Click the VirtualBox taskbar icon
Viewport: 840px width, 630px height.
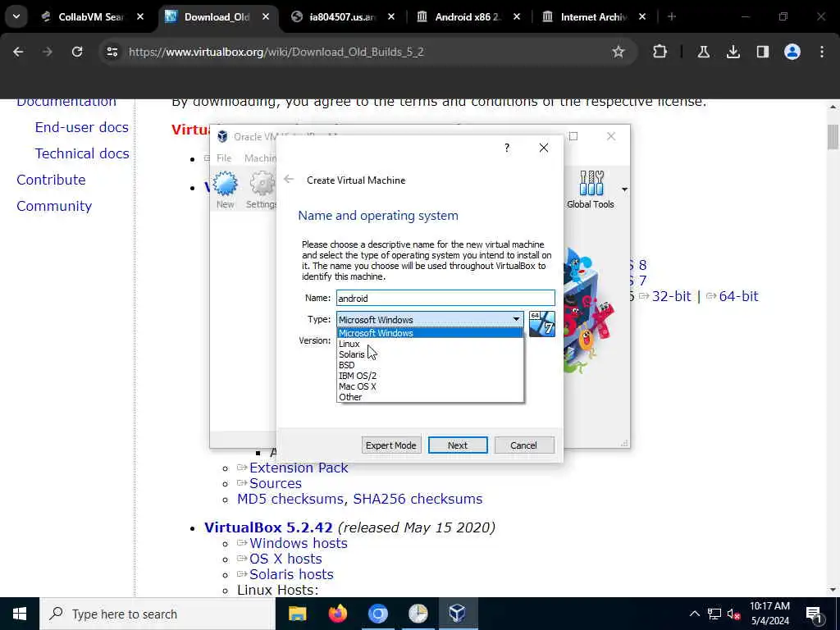click(458, 614)
